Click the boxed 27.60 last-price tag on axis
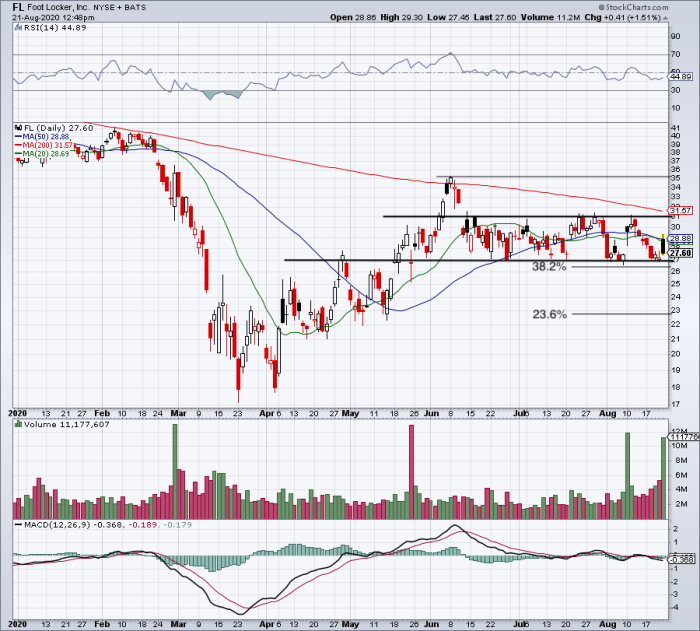Screen dimensions: 700x631 coord(680,253)
